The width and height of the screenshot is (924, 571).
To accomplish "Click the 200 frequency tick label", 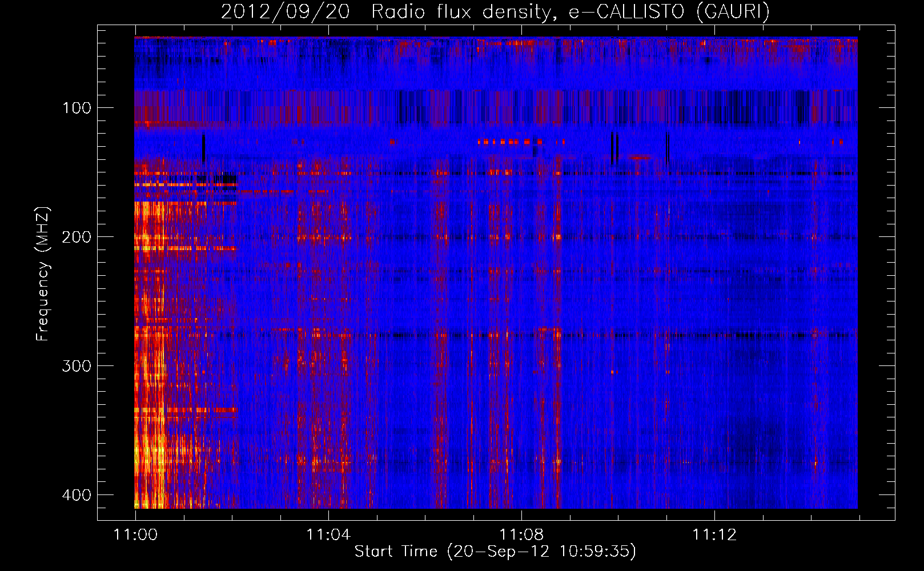I will (x=77, y=236).
